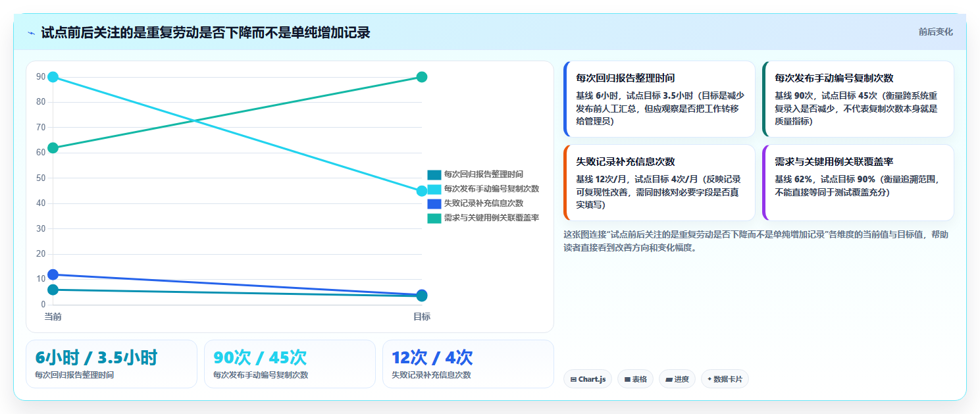Select the 进度 tag
980x414 pixels.
coord(677,379)
